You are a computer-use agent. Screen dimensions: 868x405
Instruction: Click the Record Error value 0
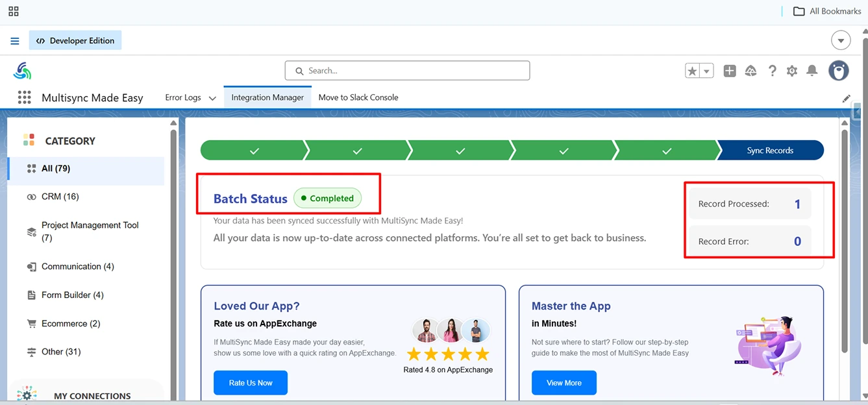pos(797,241)
